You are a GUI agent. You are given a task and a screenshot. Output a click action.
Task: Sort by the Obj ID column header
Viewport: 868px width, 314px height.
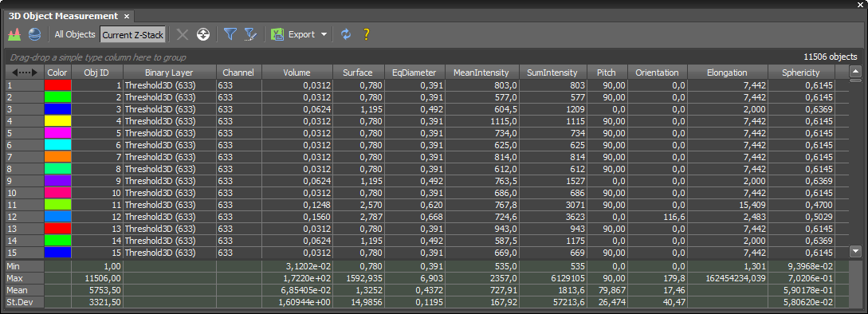coord(97,73)
